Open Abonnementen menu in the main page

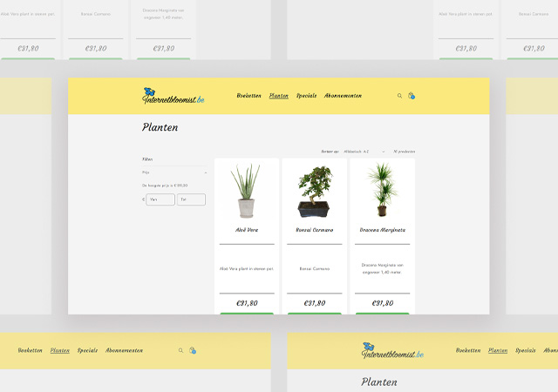pos(343,96)
